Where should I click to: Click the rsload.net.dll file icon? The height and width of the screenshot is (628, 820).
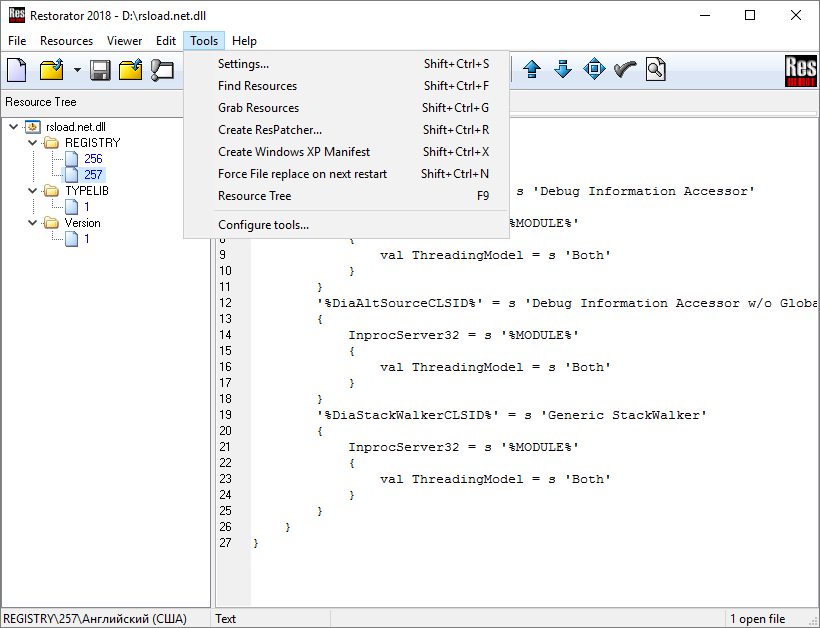(33, 127)
